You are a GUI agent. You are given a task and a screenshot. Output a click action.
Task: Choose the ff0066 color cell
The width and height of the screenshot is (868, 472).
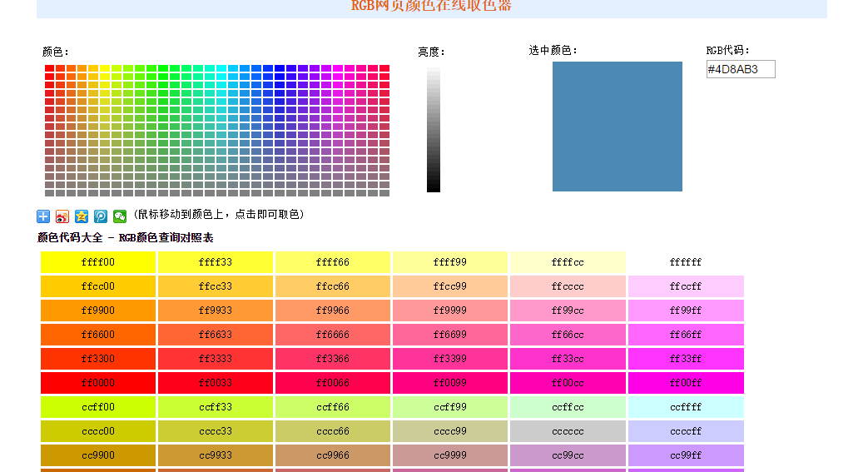333,383
